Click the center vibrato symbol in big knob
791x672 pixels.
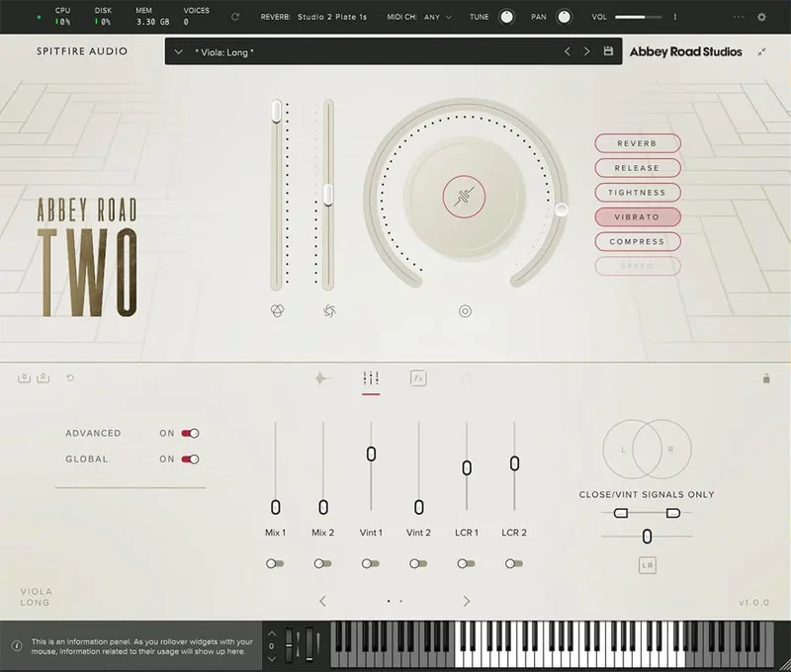[464, 197]
